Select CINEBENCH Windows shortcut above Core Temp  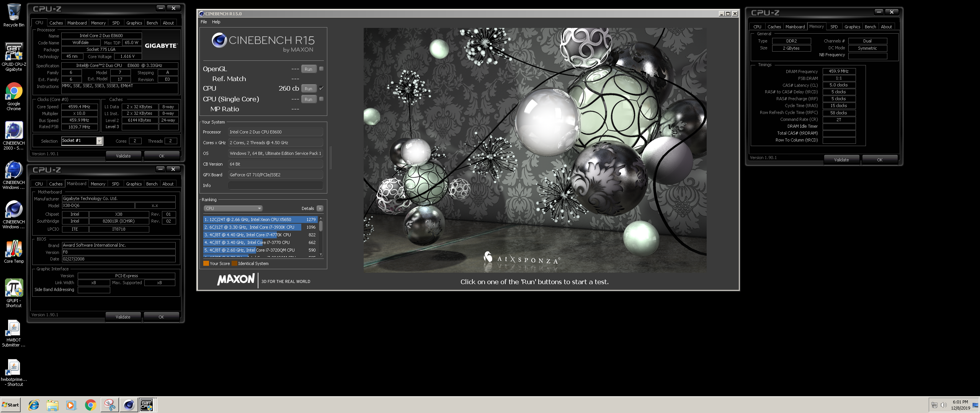(14, 214)
